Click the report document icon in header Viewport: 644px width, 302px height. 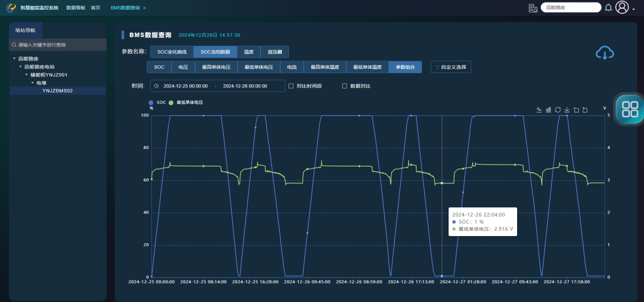pos(533,8)
